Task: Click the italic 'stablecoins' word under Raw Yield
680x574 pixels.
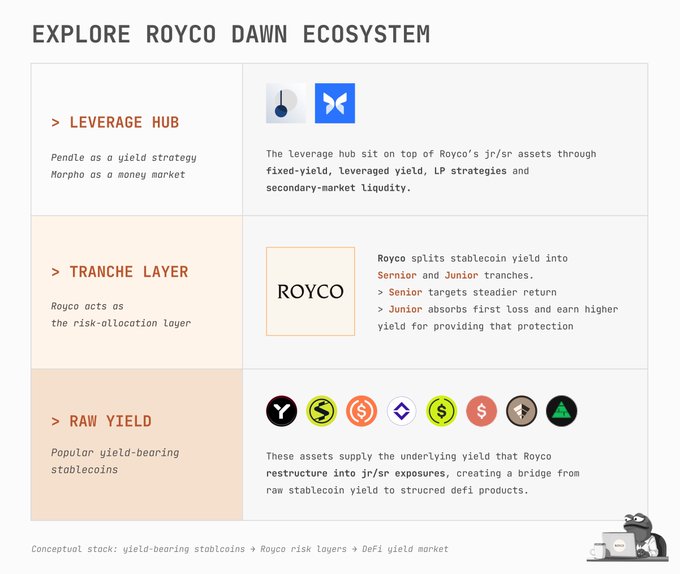Action: [84, 470]
